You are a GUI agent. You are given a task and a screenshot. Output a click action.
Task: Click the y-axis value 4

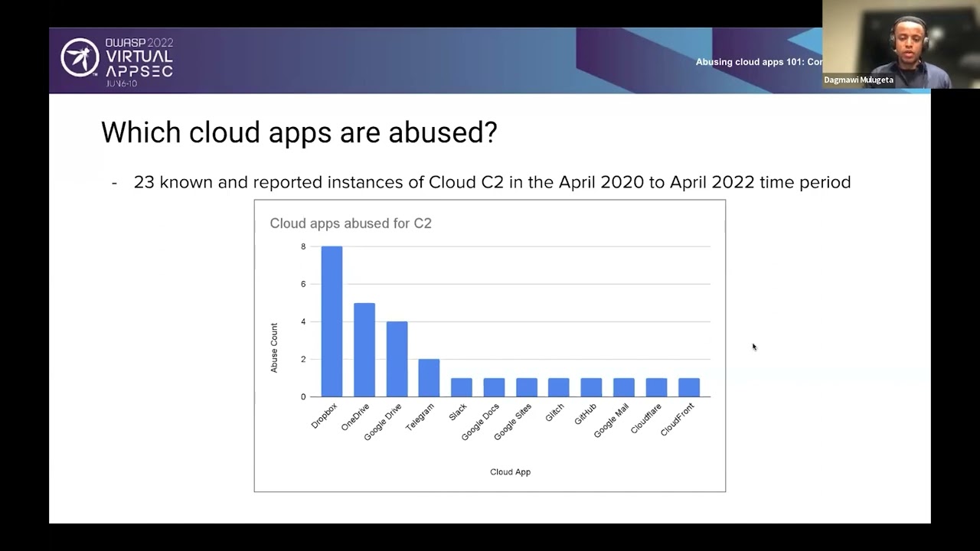pos(303,321)
